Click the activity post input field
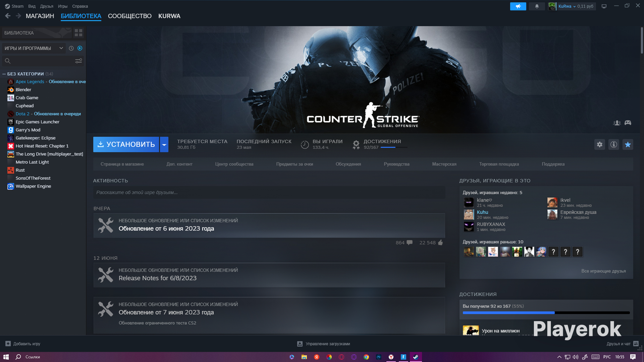 (x=269, y=193)
